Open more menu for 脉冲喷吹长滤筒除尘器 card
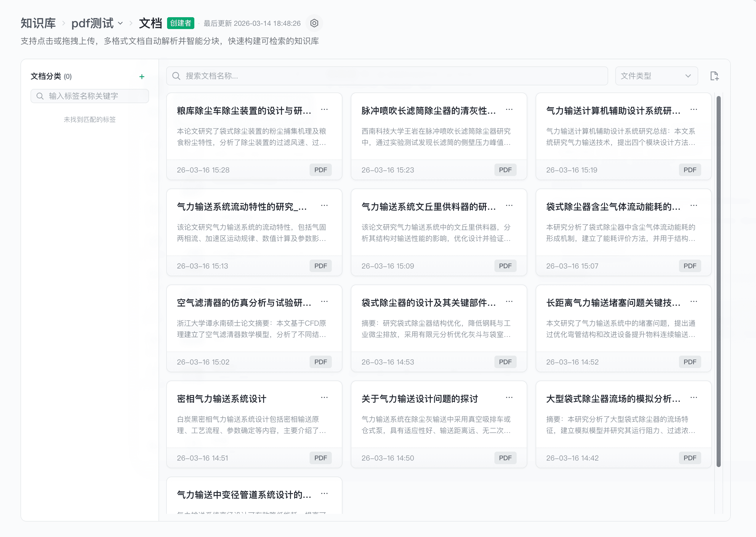This screenshot has height=537, width=756. (509, 109)
